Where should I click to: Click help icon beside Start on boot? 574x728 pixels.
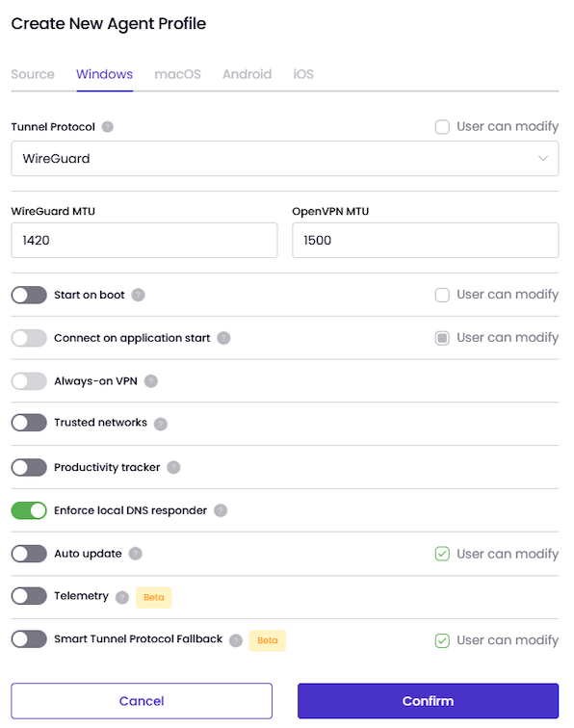pyautogui.click(x=138, y=295)
